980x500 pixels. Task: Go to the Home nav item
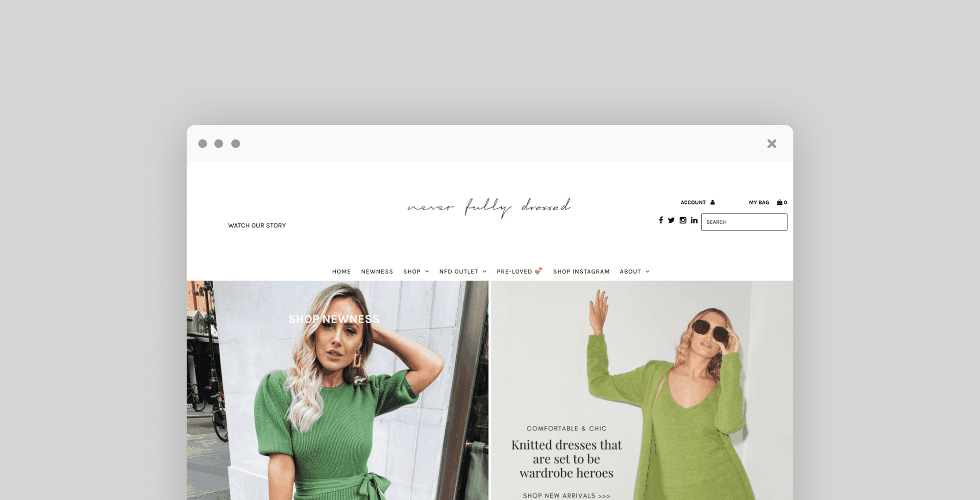pos(342,272)
